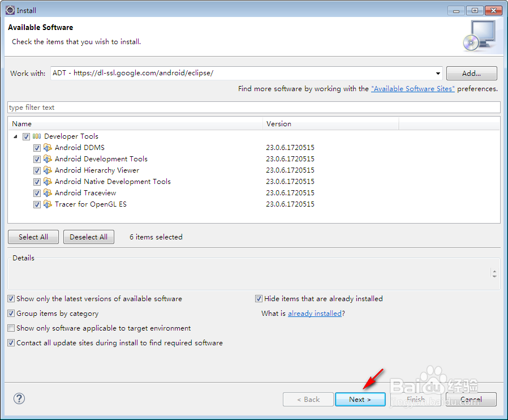Screen dimensions: 508x420
Task: Close the Install window
Action: [493, 11]
